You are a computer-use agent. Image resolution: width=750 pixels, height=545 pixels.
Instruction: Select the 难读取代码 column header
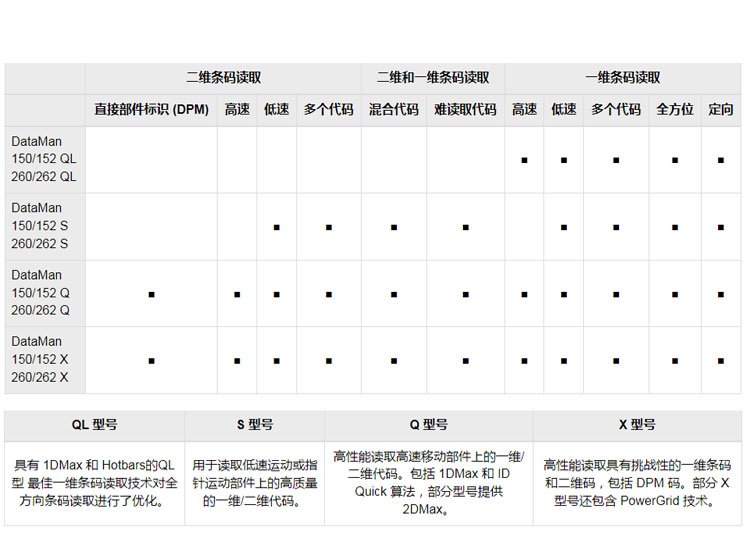(465, 110)
